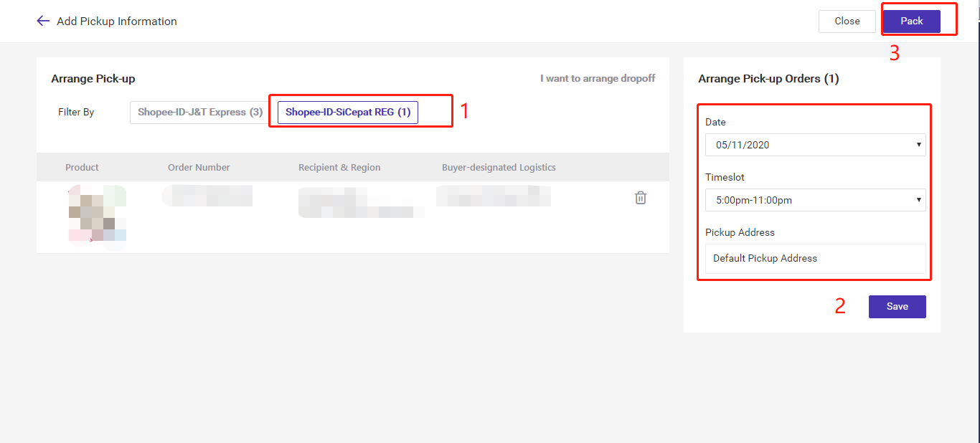Switch to the Shopee-ID-J&T Express filter
The width and height of the screenshot is (980, 443).
[198, 112]
